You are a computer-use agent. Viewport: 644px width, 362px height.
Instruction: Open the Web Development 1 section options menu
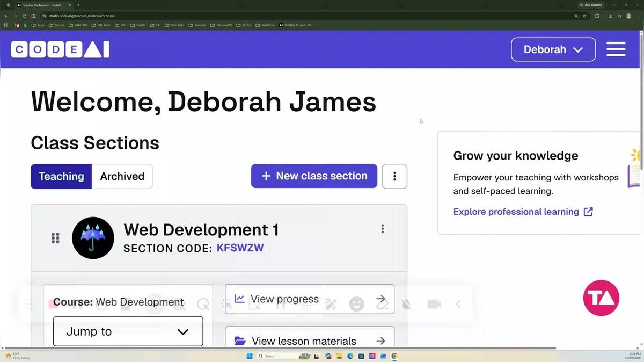point(382,229)
